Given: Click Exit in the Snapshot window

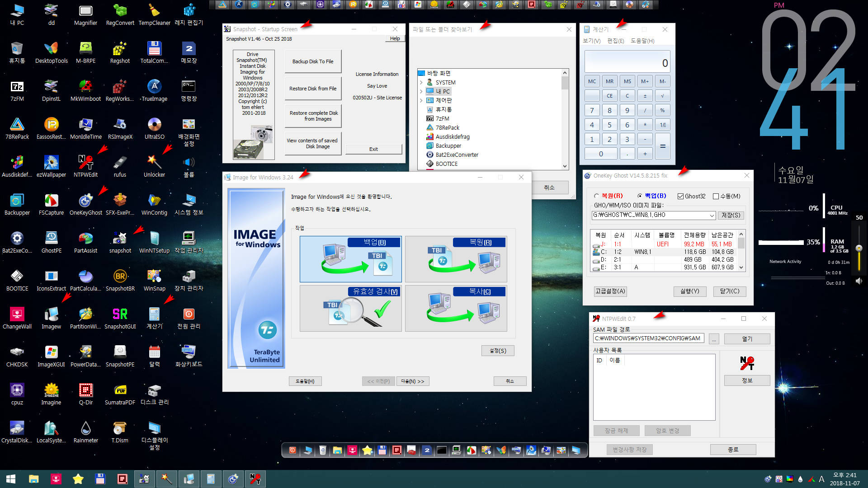Looking at the screenshot, I should [373, 149].
